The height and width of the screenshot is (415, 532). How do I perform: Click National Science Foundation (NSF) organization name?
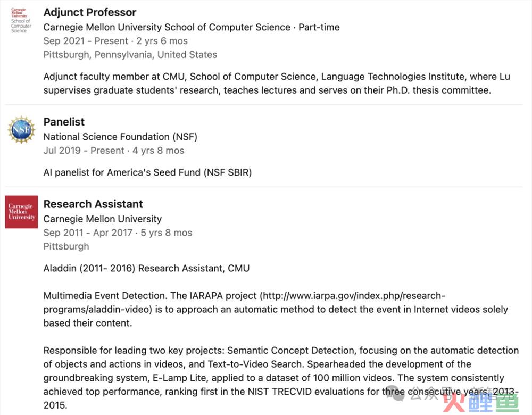120,137
